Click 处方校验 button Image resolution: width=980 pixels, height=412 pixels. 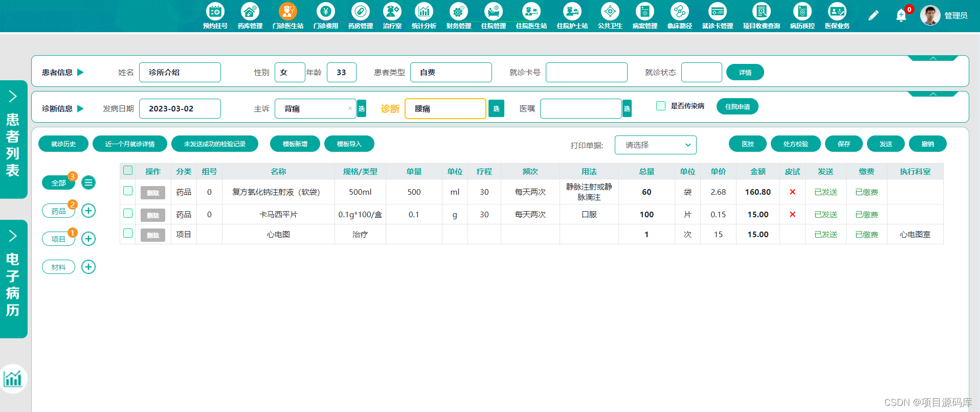point(796,144)
